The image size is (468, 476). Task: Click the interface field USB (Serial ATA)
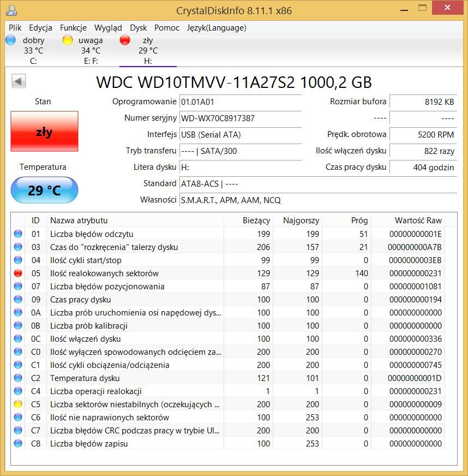click(240, 134)
